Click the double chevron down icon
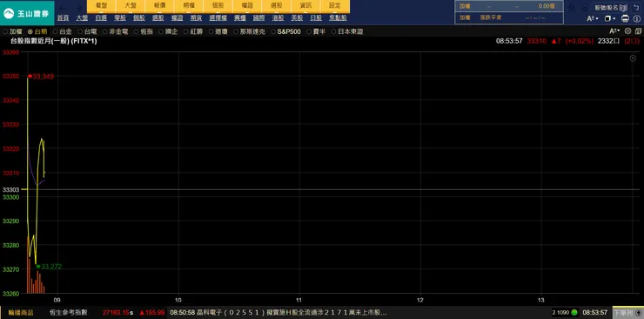 click(x=585, y=8)
